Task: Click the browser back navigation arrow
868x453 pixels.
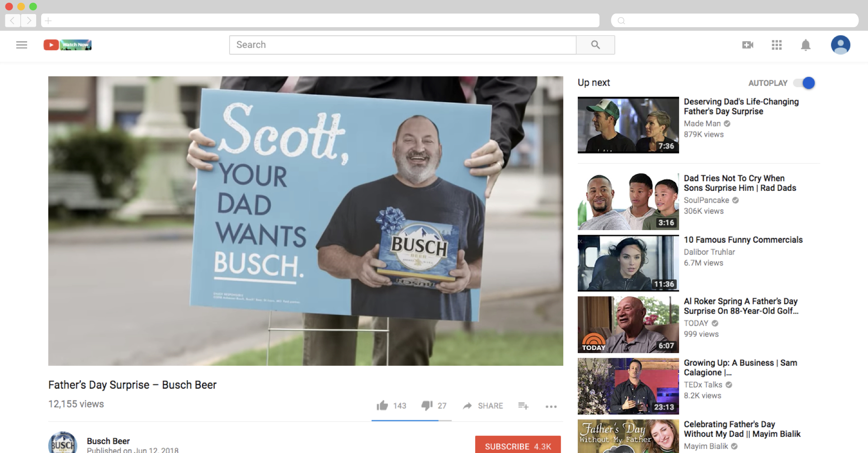Action: [x=12, y=20]
